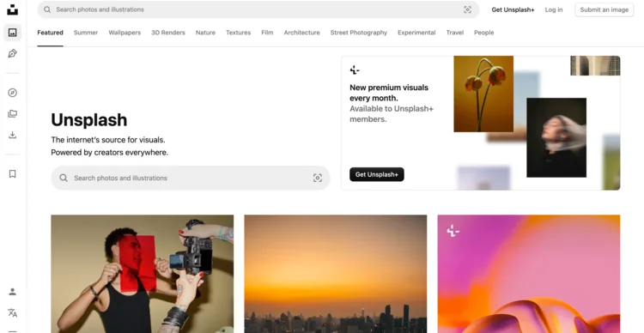The height and width of the screenshot is (333, 644).
Task: Focus the top search photos and illustrations field
Action: [258, 9]
